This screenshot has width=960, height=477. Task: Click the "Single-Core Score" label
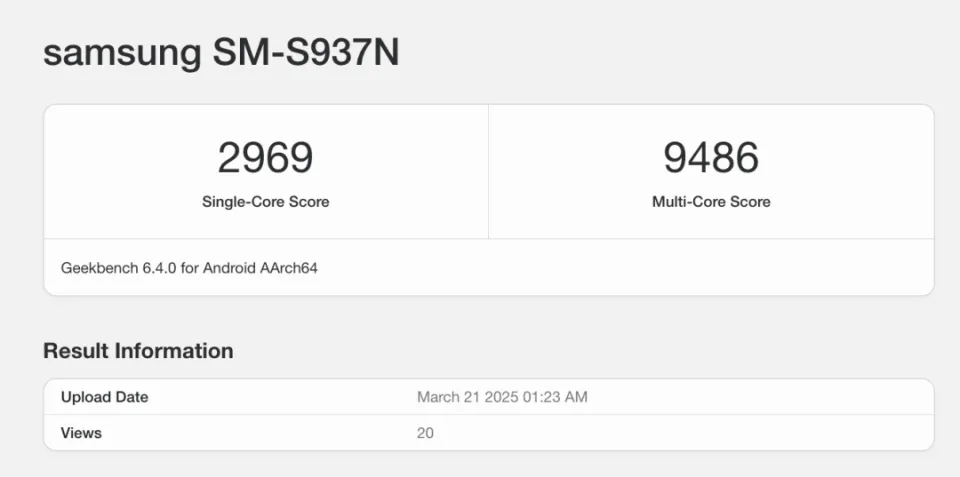tap(265, 201)
